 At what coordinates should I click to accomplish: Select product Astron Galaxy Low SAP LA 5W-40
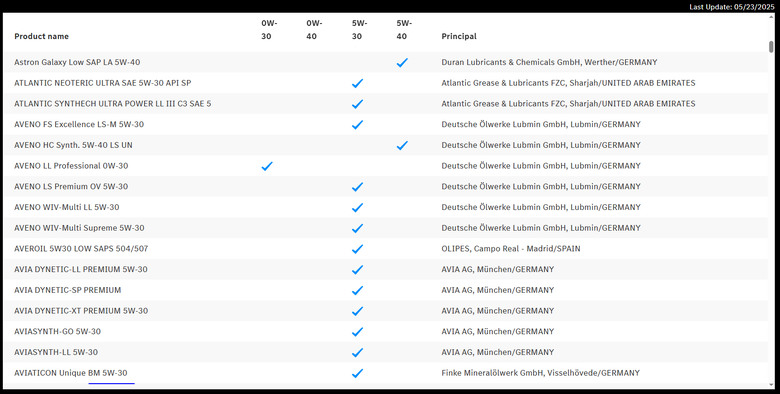click(x=77, y=62)
